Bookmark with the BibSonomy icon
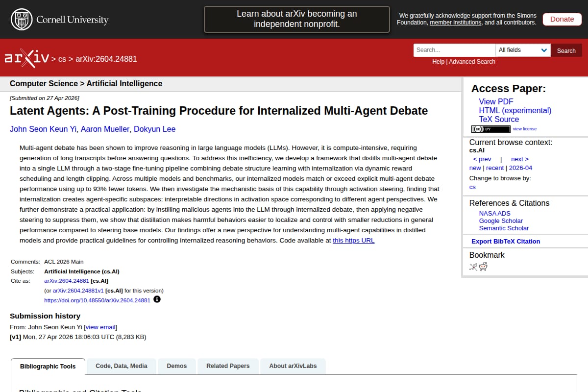The height and width of the screenshot is (392, 588). coord(473,267)
